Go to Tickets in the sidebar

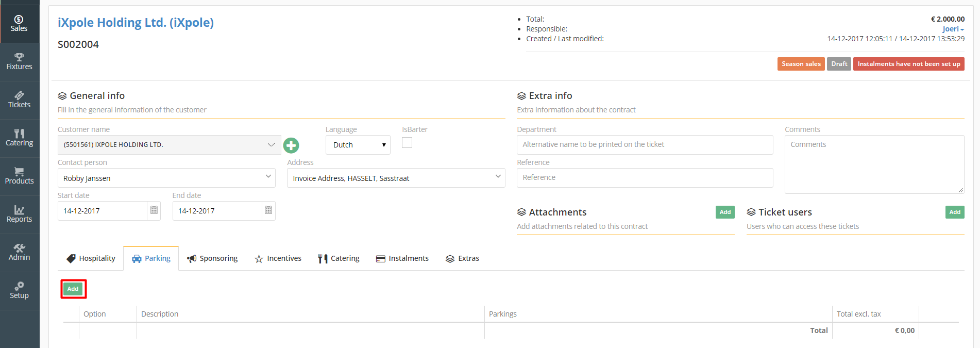pos(19,100)
